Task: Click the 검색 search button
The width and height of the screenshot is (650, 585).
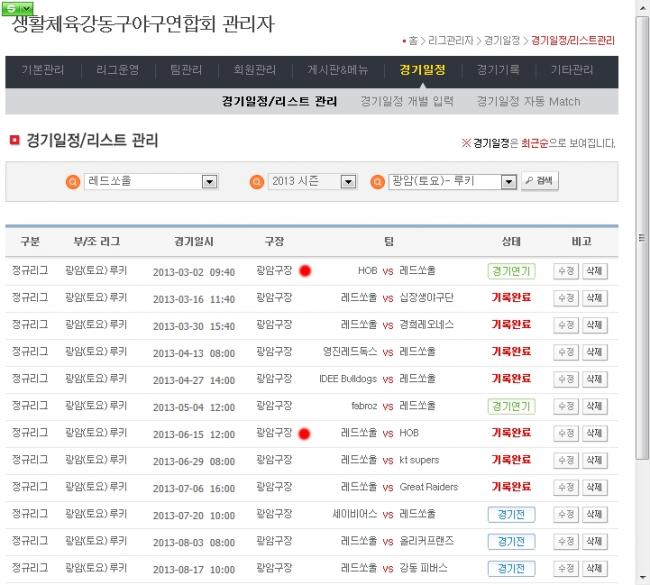Action: (540, 181)
